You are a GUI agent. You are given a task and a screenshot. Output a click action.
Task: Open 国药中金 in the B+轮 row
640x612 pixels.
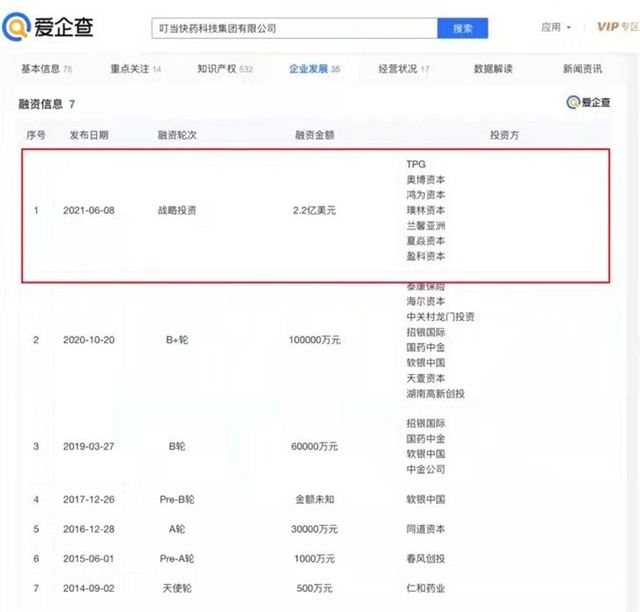click(426, 347)
